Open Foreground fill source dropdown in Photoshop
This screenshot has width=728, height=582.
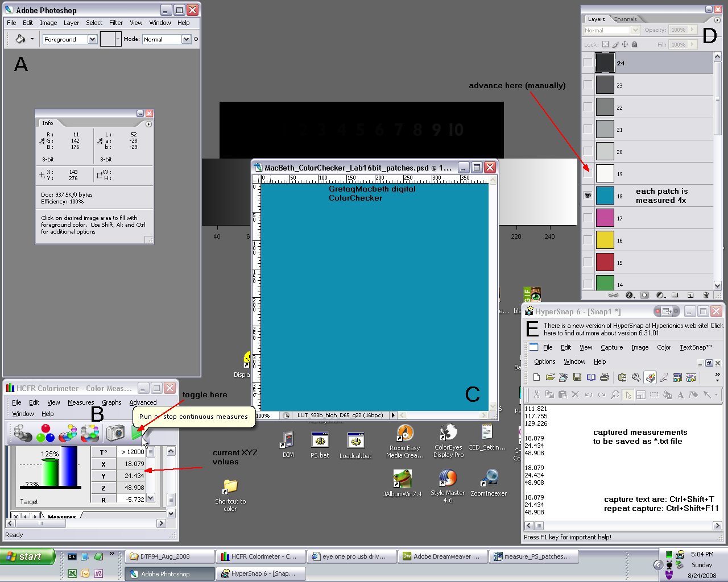click(x=92, y=39)
